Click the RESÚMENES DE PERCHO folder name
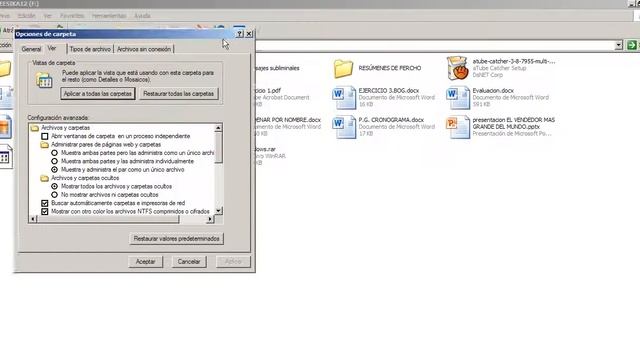This screenshot has height=360, width=640. [x=390, y=68]
